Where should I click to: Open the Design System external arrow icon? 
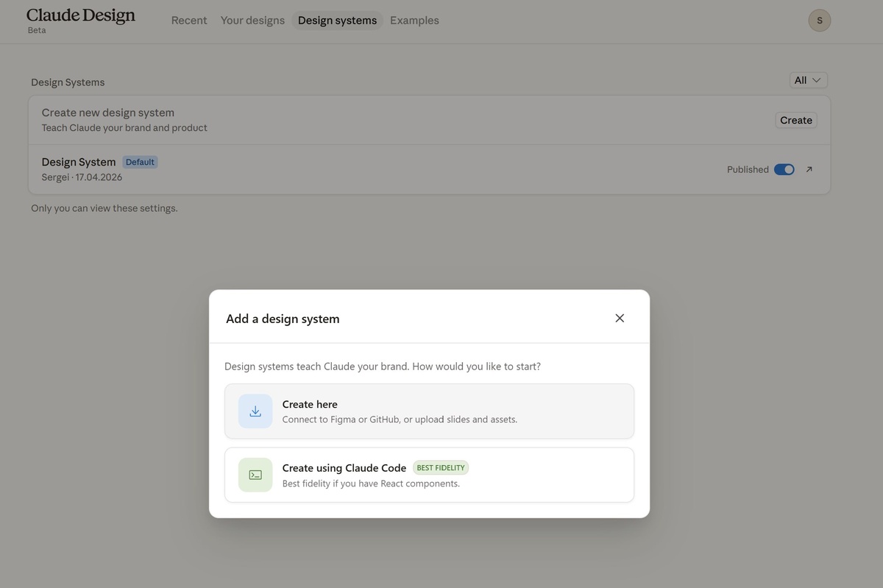[x=809, y=169]
